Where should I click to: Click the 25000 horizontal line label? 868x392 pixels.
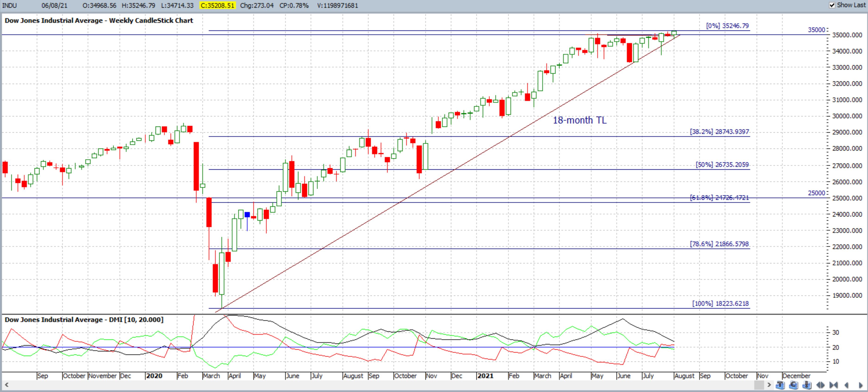(x=816, y=193)
